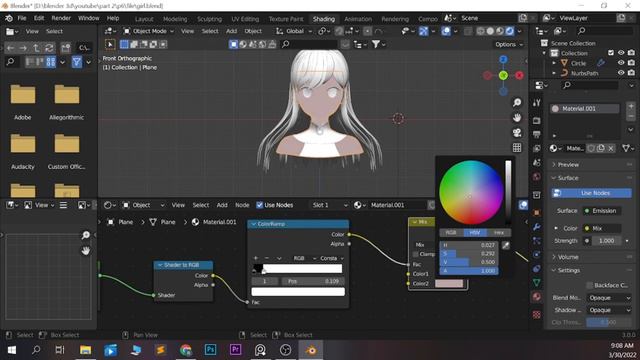Click the S saturation slider in the color picker

pyautogui.click(x=469, y=253)
